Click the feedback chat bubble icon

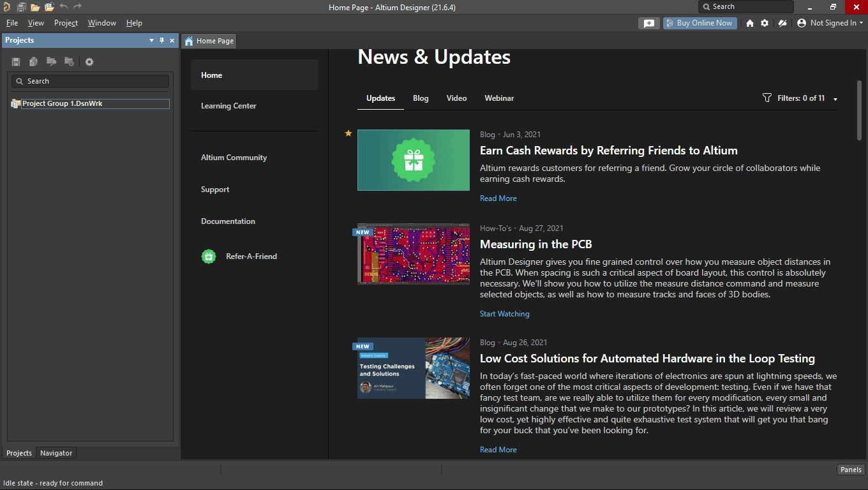tap(649, 23)
